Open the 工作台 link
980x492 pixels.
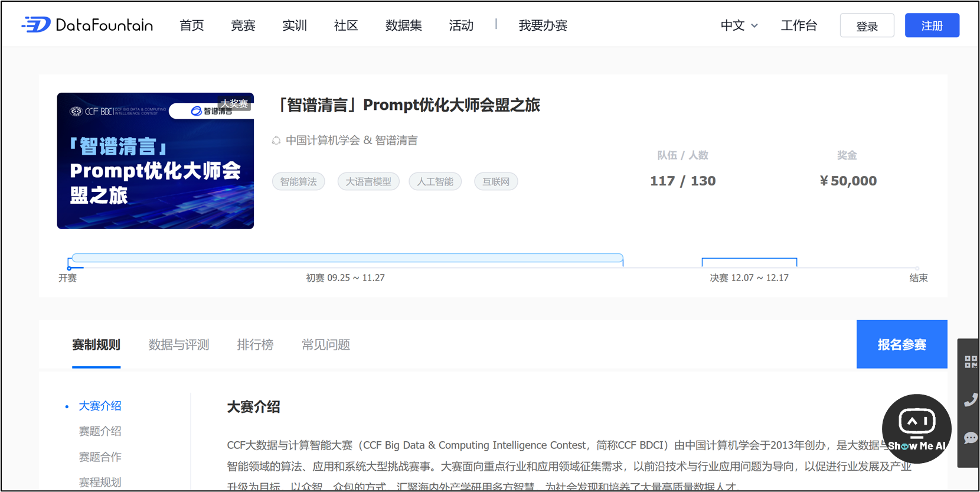[x=799, y=25]
